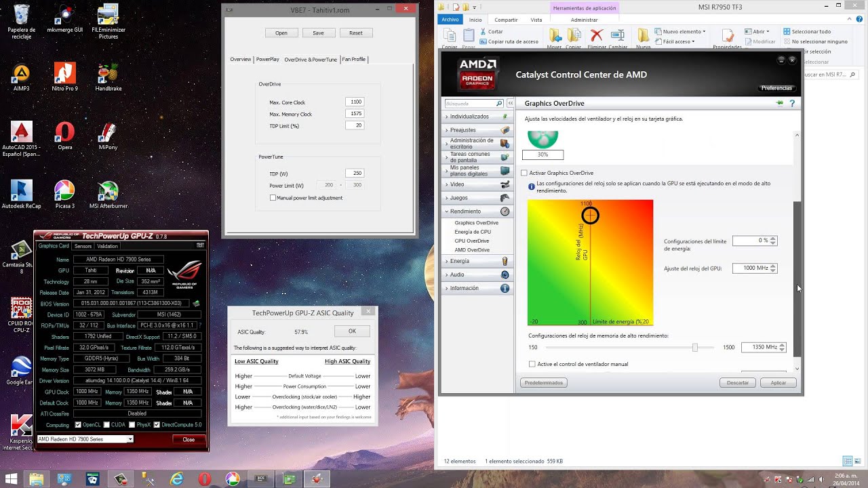868x488 pixels.
Task: Expand the Vídeo category in Catalyst
Action: point(477,184)
